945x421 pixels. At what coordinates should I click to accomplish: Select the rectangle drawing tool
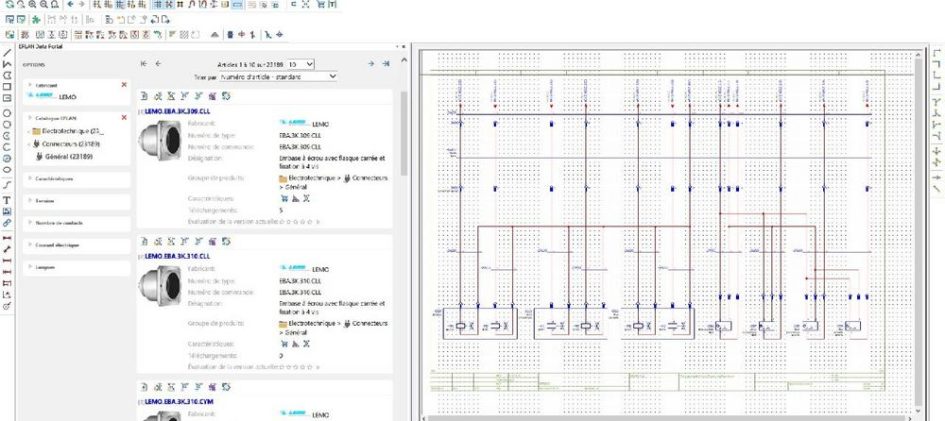click(7, 86)
